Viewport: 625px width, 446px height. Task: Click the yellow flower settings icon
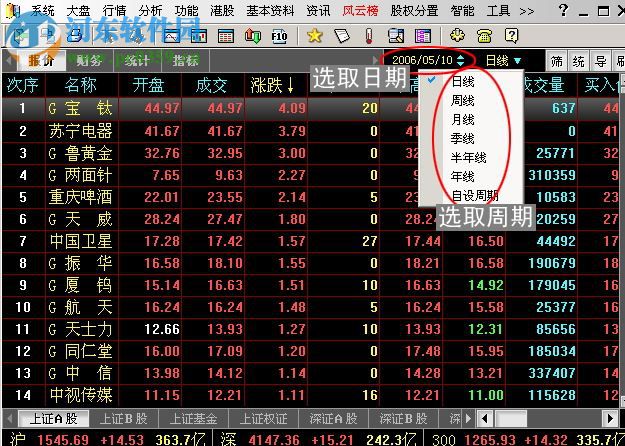point(457,35)
